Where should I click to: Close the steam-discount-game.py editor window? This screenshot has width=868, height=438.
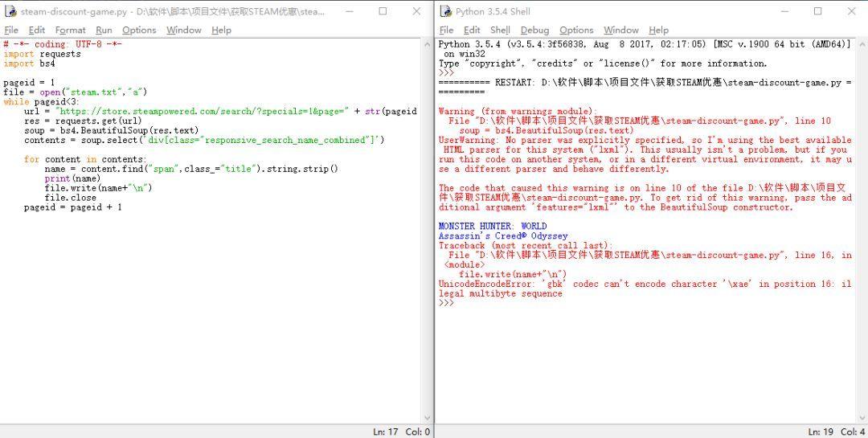coord(417,11)
